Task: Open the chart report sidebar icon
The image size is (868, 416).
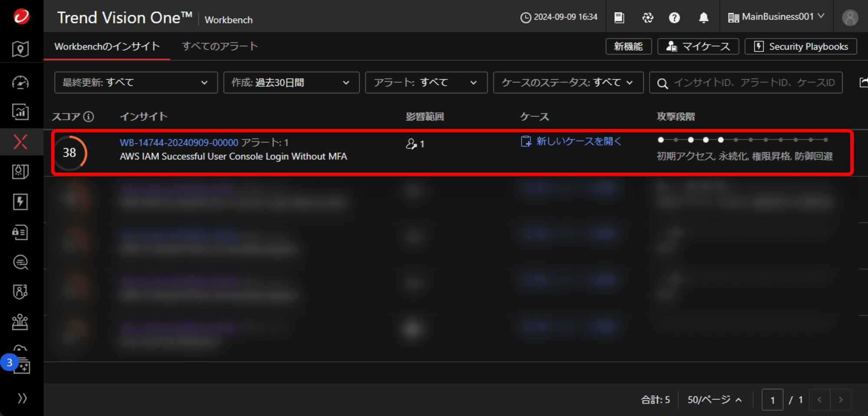Action: tap(20, 112)
